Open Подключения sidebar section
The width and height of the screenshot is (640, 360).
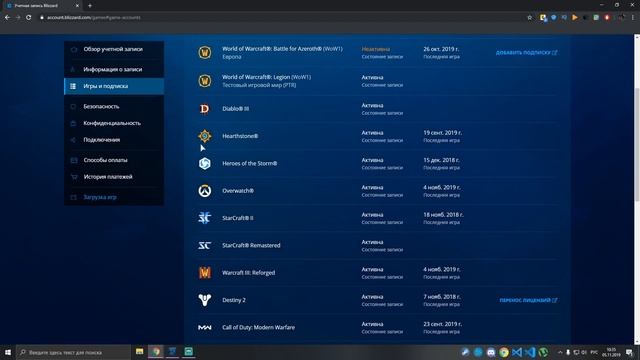(114, 140)
